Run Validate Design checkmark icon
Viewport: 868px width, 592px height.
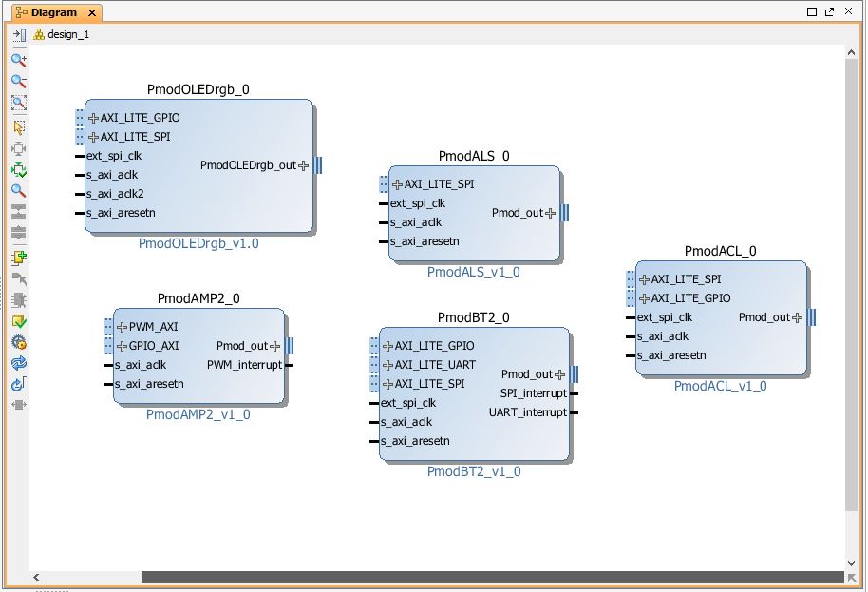pyautogui.click(x=19, y=321)
